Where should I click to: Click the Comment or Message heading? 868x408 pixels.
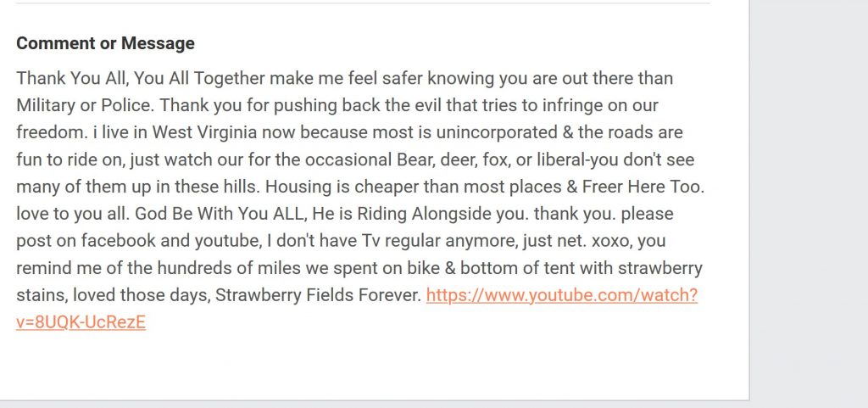[105, 43]
